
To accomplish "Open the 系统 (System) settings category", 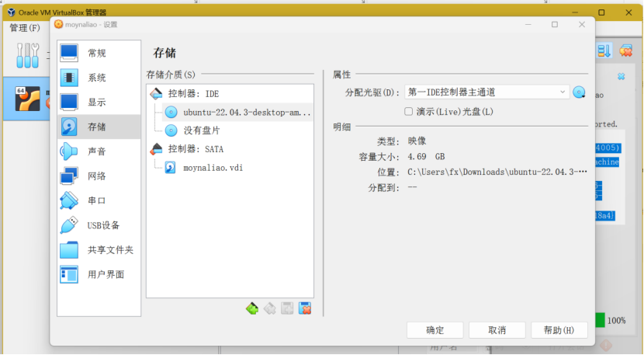I will click(99, 78).
